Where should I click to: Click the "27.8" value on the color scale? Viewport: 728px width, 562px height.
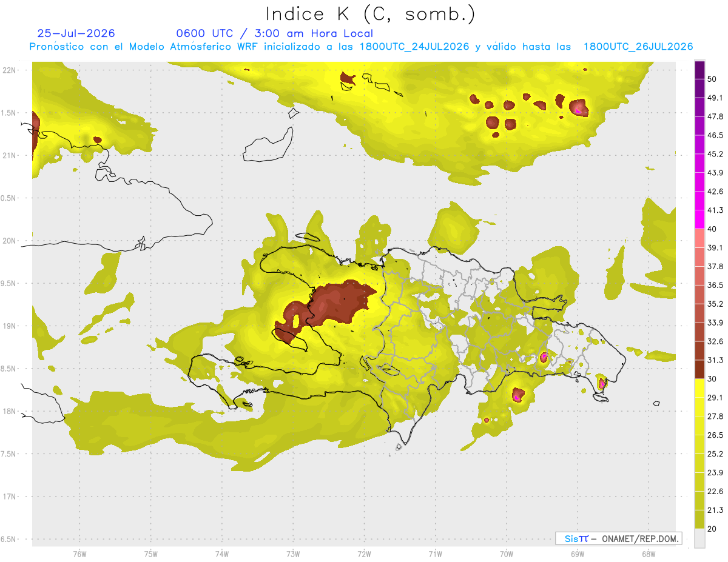tap(715, 416)
